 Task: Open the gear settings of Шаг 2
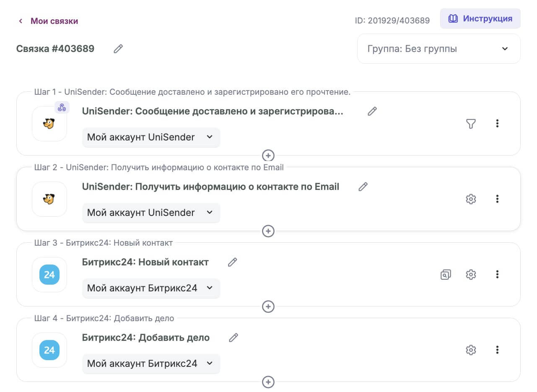pyautogui.click(x=471, y=199)
